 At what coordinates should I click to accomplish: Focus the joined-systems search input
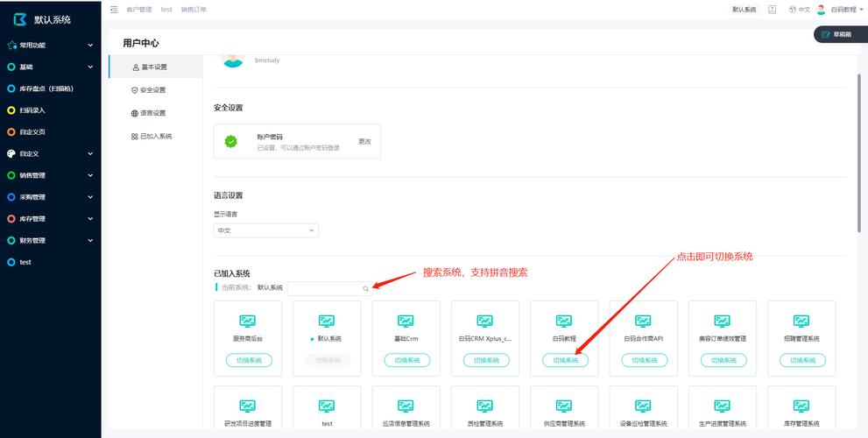[330, 288]
